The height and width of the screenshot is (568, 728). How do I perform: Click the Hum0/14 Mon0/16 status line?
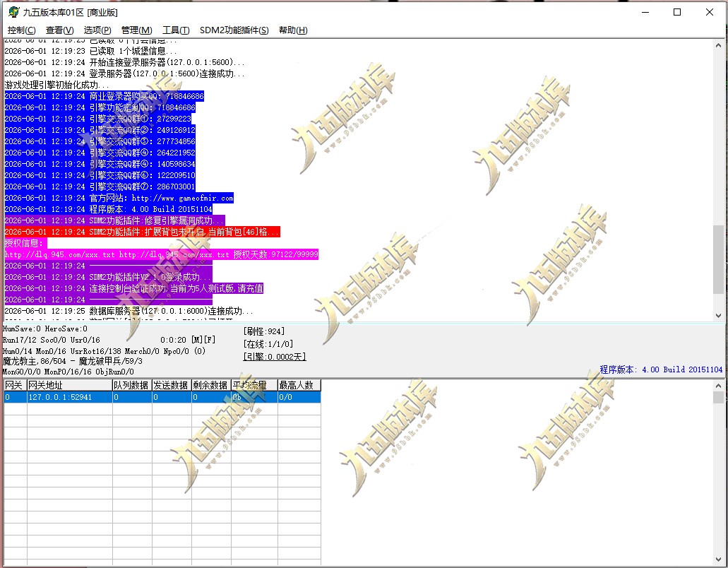[x=104, y=351]
